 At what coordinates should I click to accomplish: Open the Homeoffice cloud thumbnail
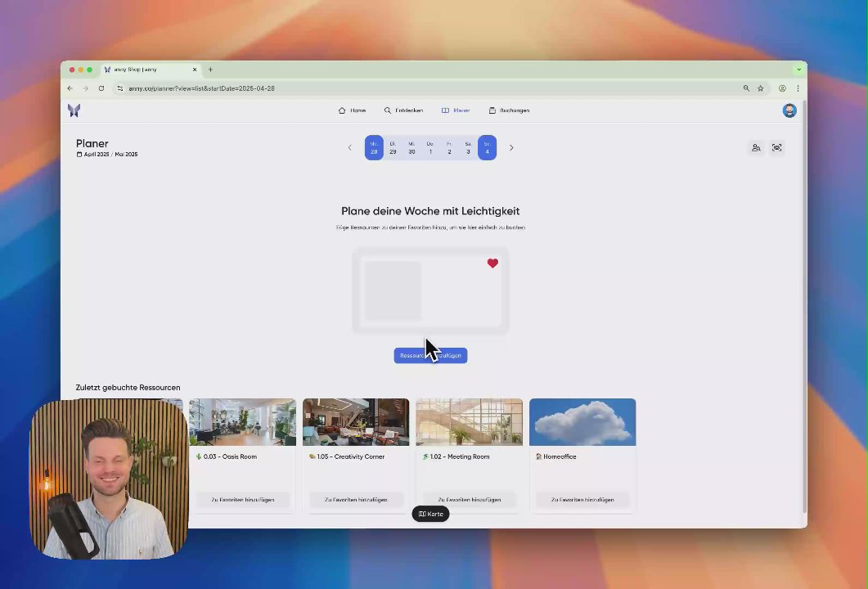582,422
